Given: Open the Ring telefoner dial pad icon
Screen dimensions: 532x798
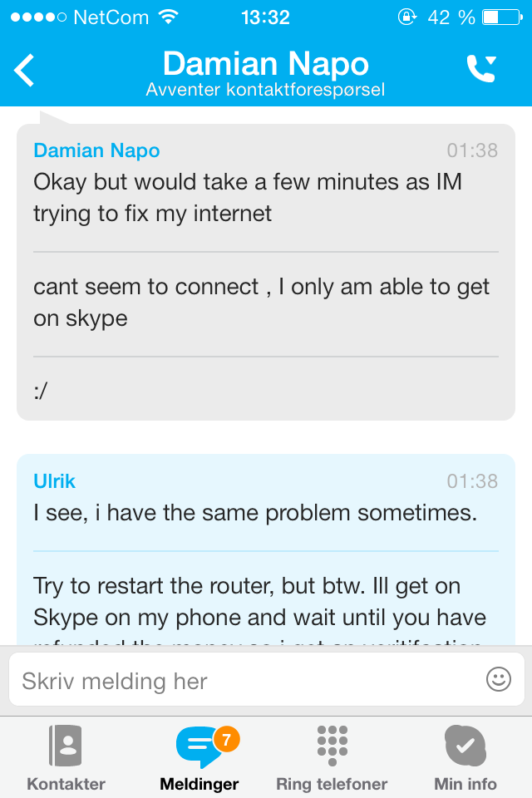Looking at the screenshot, I should (x=332, y=746).
